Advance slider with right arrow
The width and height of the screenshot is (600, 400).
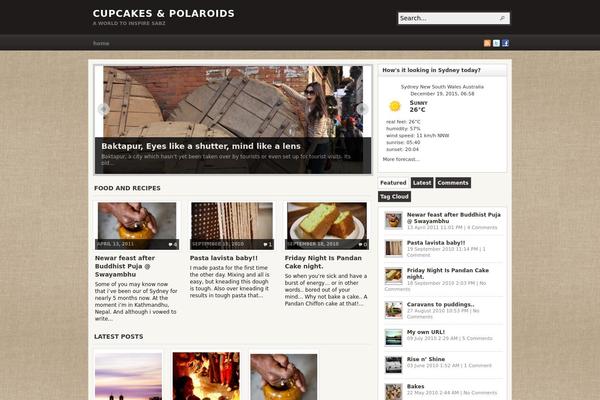(x=362, y=109)
